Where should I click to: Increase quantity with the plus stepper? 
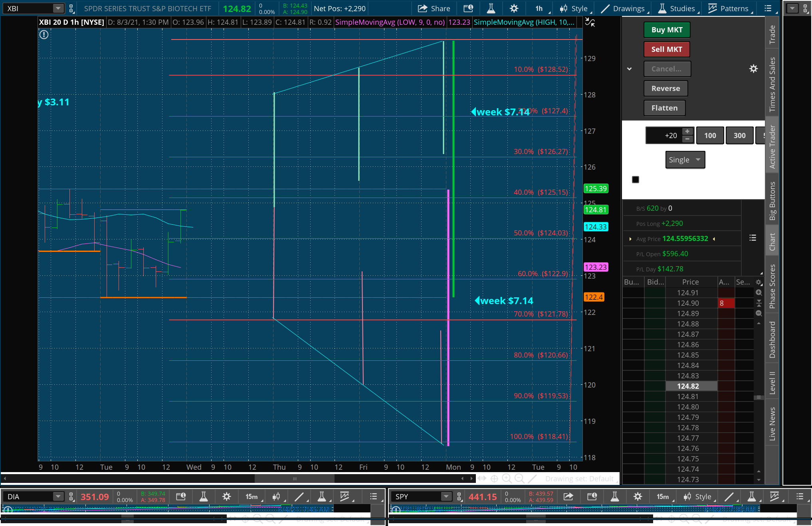(687, 132)
